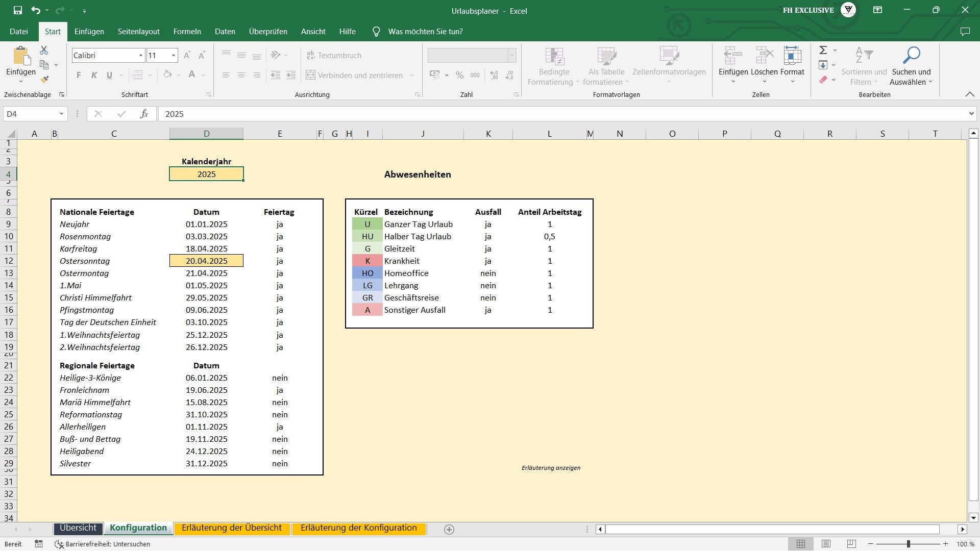This screenshot has height=551, width=980.
Task: Toggle bold formatting
Action: pos(79,75)
